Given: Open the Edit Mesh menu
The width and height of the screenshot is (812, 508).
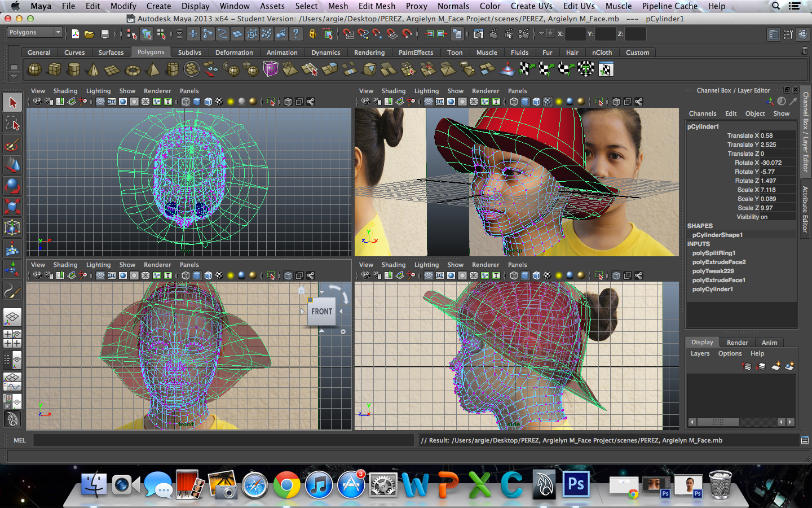Looking at the screenshot, I should click(377, 6).
